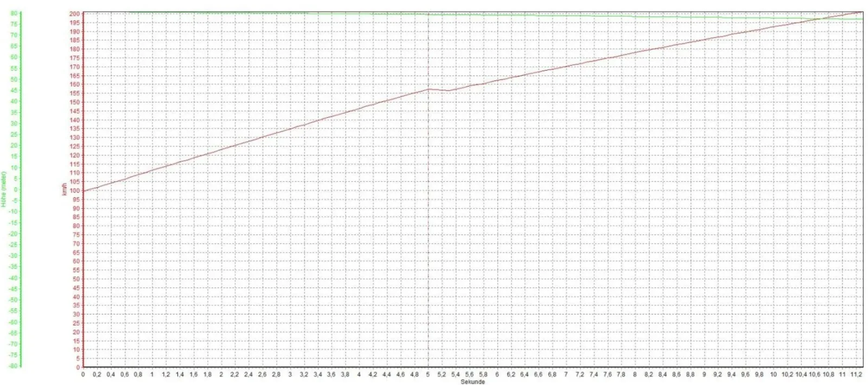This screenshot has width=868, height=385.
Task: Click the 80 tick atop green height axis
Action: 14,13
